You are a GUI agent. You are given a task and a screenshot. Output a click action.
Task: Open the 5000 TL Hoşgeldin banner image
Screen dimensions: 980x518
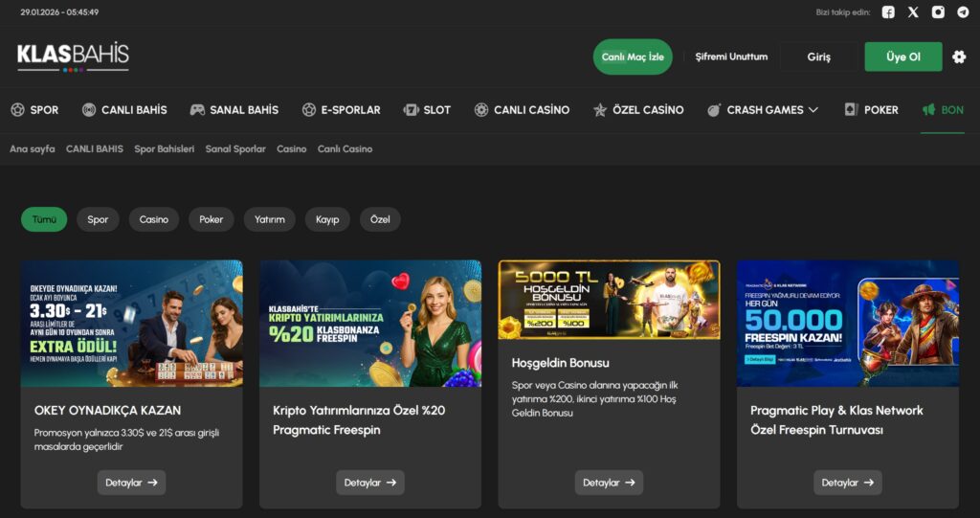pyautogui.click(x=609, y=300)
